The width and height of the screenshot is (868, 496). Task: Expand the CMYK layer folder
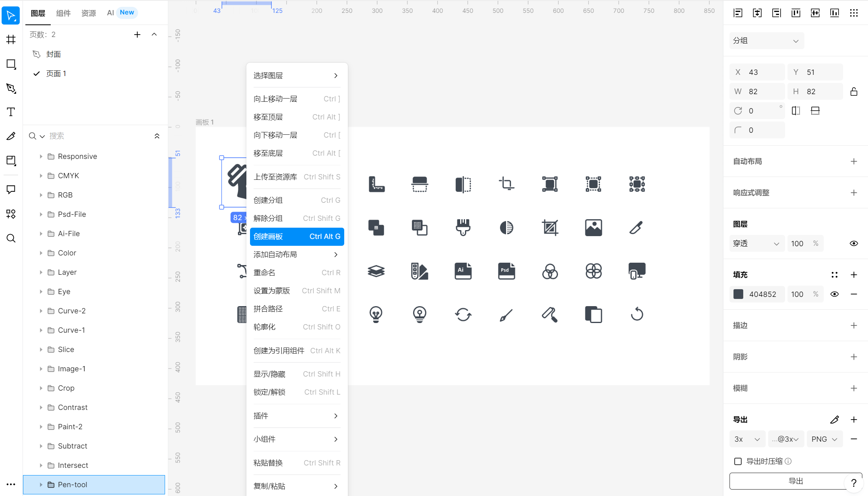click(x=41, y=176)
